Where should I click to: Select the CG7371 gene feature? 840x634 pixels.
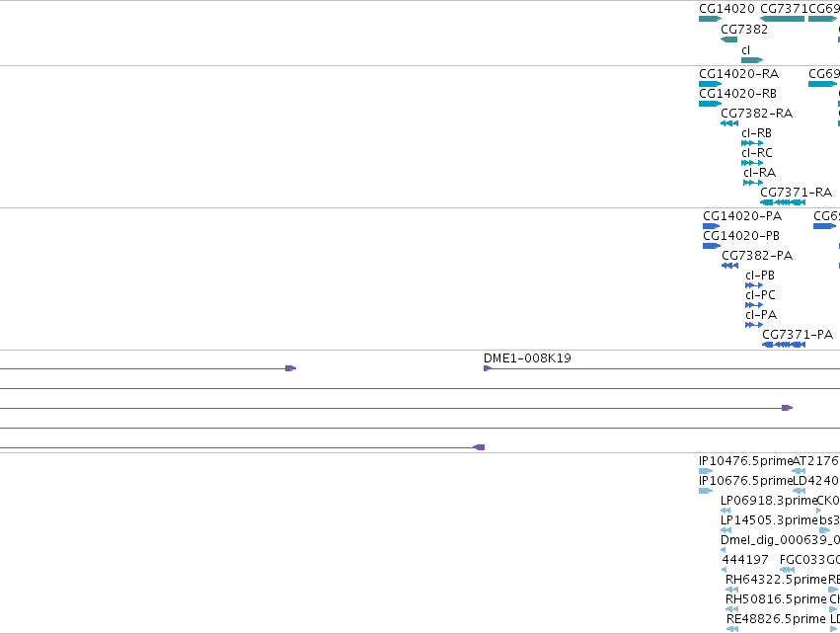782,19
